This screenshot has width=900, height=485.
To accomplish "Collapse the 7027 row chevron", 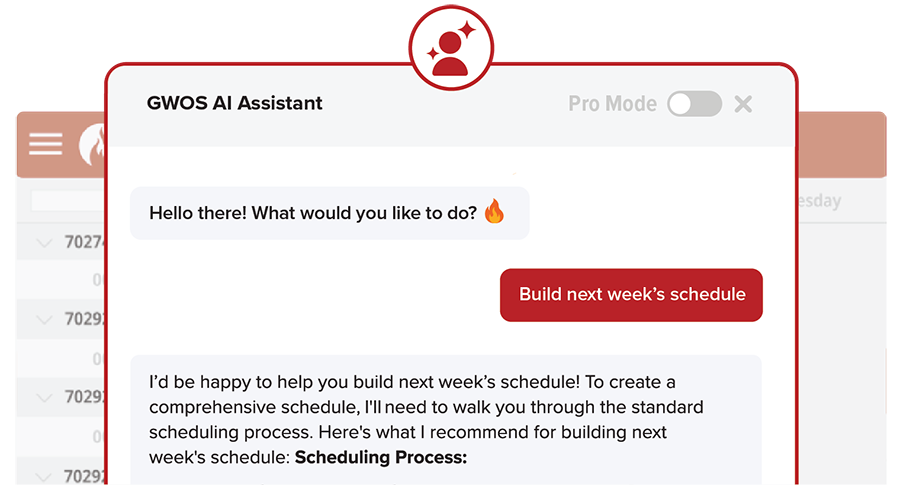I will click(44, 243).
